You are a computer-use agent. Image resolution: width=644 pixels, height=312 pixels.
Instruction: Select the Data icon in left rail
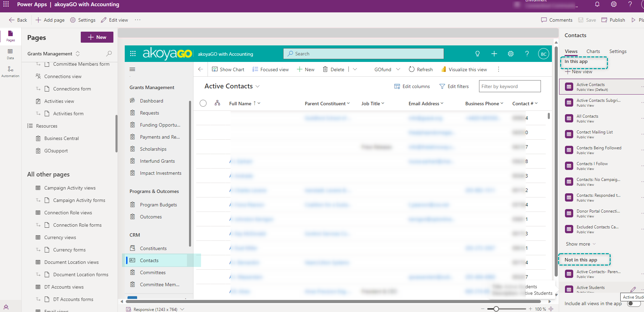point(10,54)
